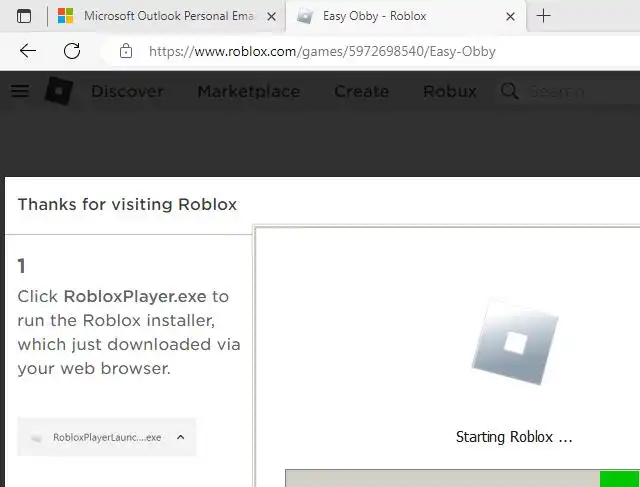Viewport: 640px width, 487px height.
Task: Go back to the previous page
Action: [28, 51]
